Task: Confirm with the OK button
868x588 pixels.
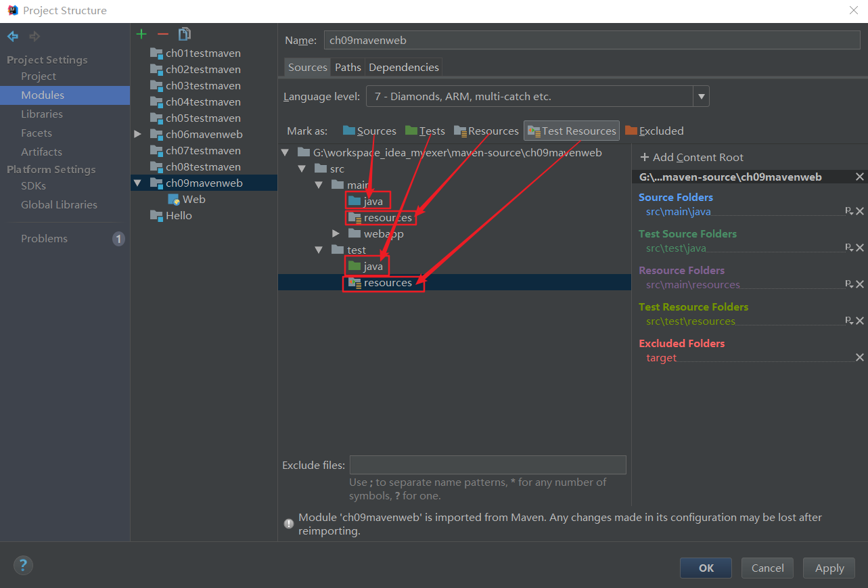Action: 706,568
